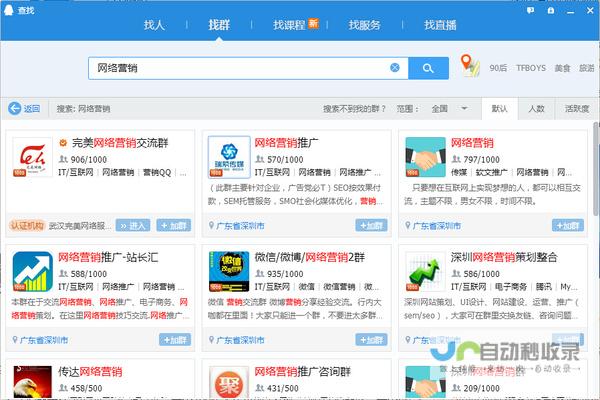Click the blue search magnifier button
Image resolution: width=600 pixels, height=400 pixels.
[428, 68]
